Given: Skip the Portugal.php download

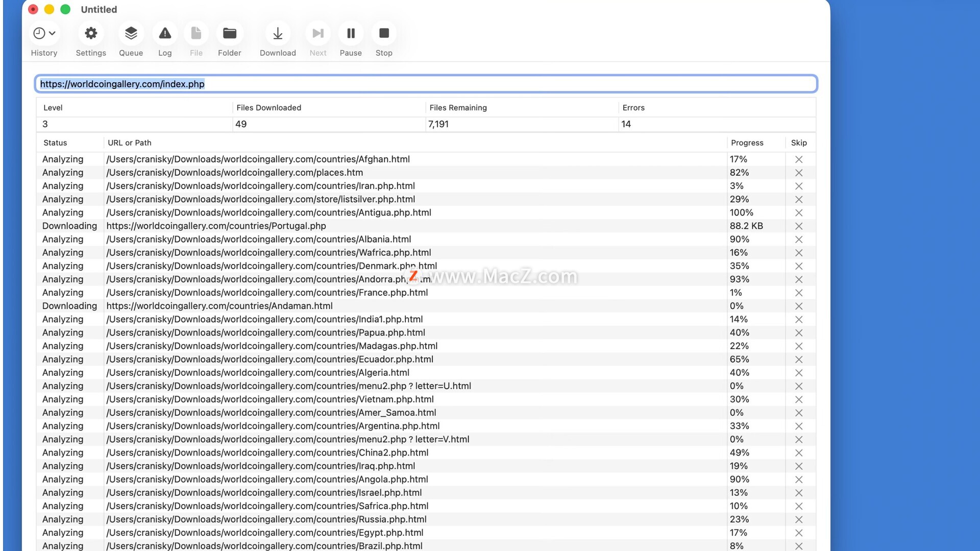Looking at the screenshot, I should pos(799,226).
